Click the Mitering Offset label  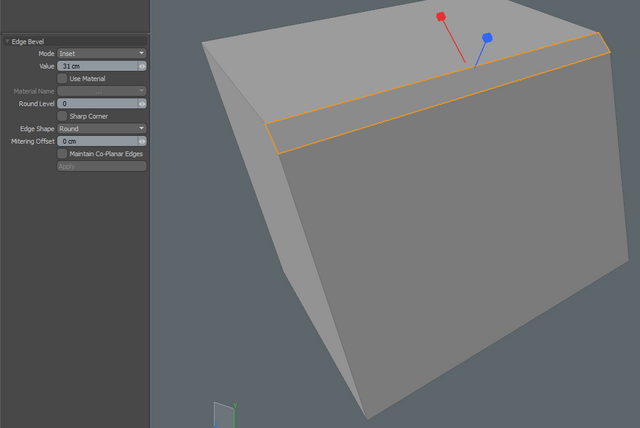33,141
